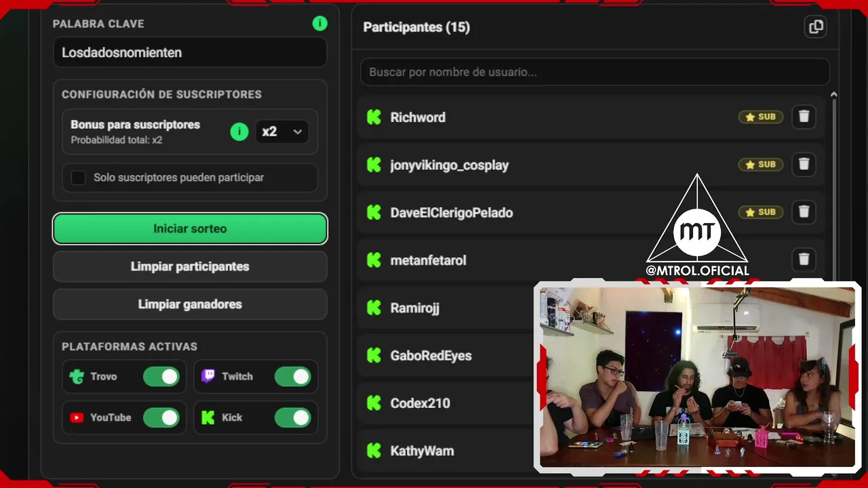This screenshot has width=868, height=488.
Task: Copy participants list with the copy icon
Action: pyautogui.click(x=815, y=27)
